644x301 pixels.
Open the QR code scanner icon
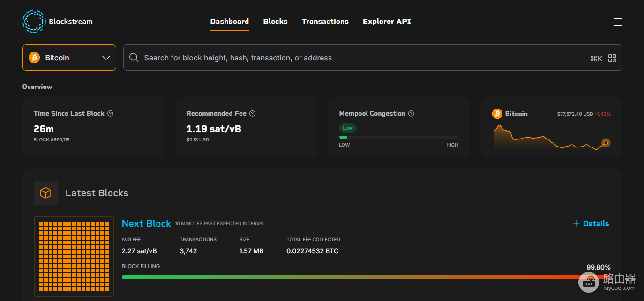pyautogui.click(x=612, y=58)
